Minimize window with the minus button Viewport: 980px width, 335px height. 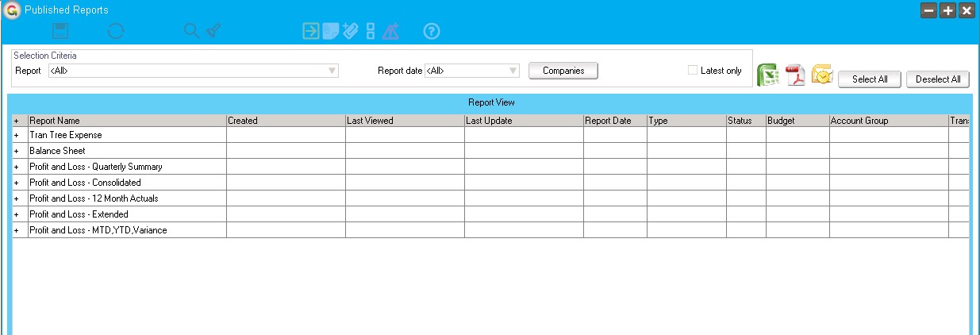click(x=929, y=10)
